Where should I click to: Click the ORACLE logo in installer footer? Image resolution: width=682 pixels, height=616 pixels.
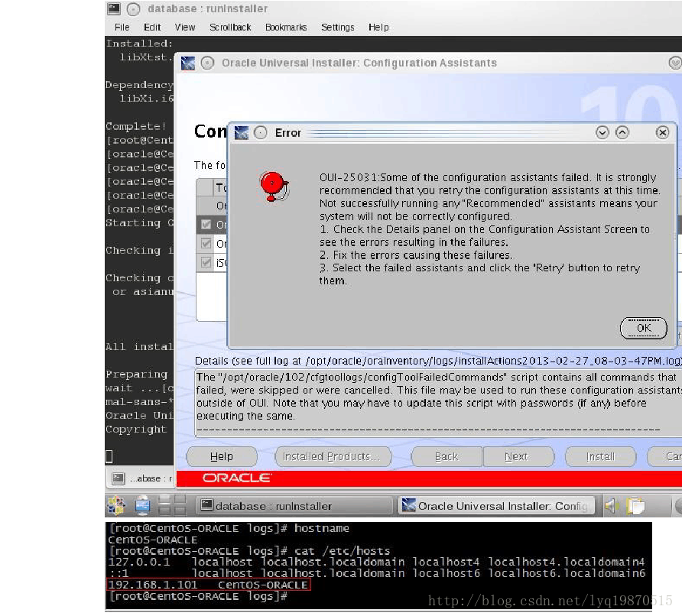click(237, 478)
